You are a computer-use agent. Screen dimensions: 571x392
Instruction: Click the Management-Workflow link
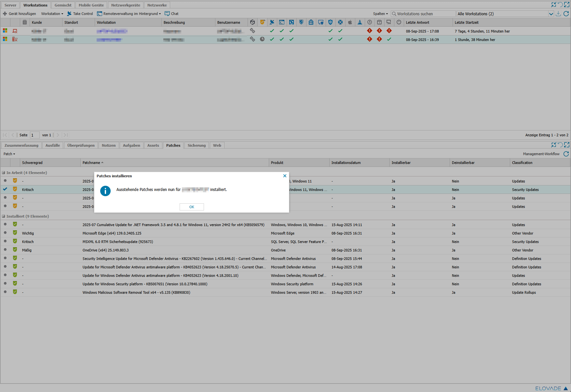point(541,154)
